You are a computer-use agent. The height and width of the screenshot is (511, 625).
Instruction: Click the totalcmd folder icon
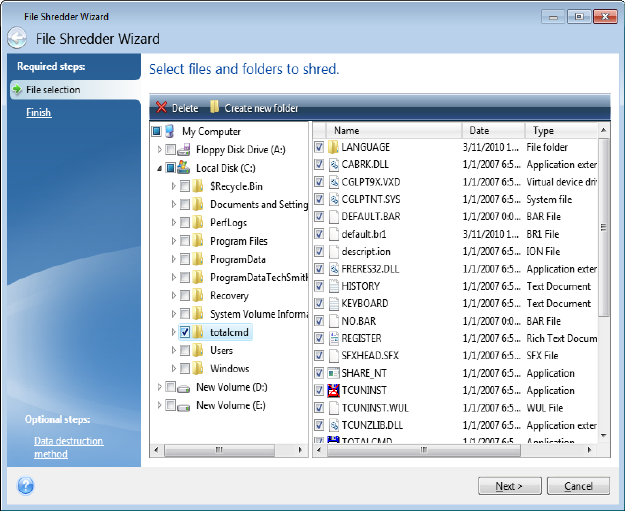point(198,332)
